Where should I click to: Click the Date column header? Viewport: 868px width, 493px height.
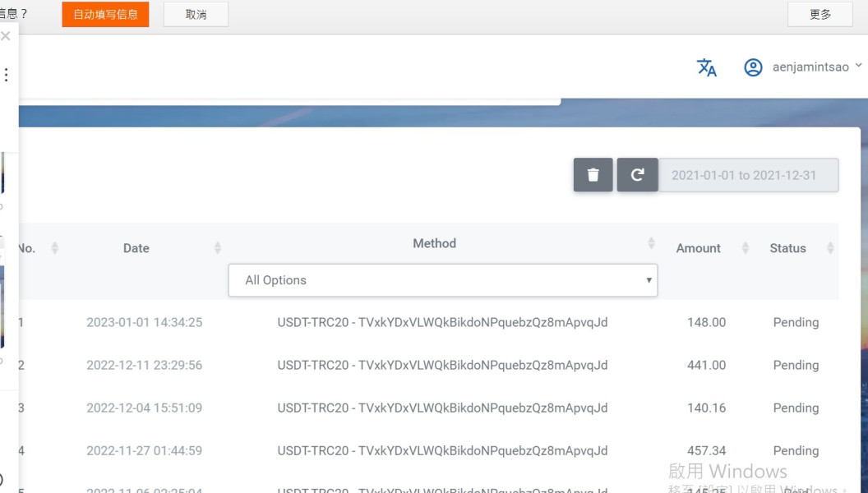pyautogui.click(x=136, y=248)
